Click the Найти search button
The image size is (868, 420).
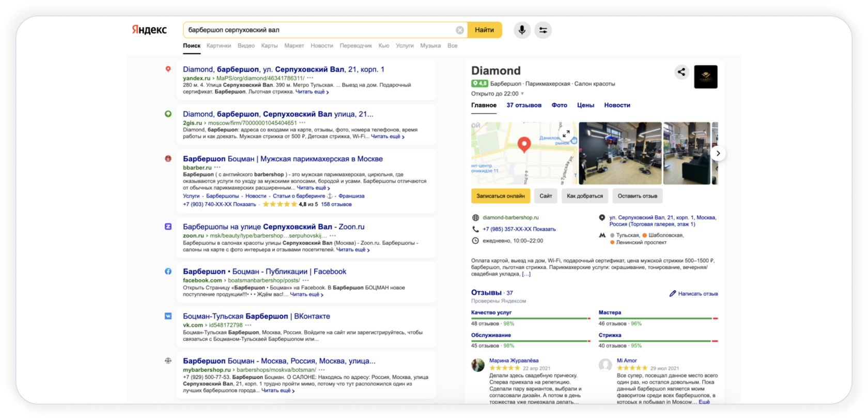(484, 30)
